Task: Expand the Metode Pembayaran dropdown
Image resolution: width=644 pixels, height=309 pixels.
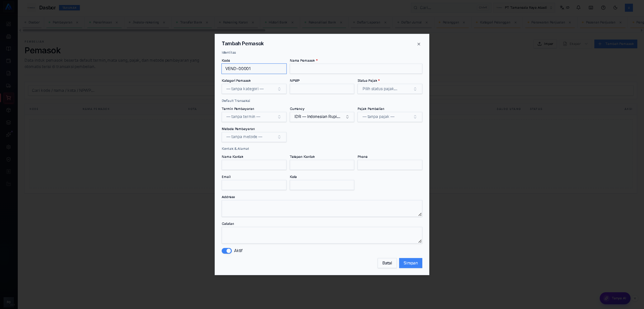Action: pyautogui.click(x=254, y=137)
